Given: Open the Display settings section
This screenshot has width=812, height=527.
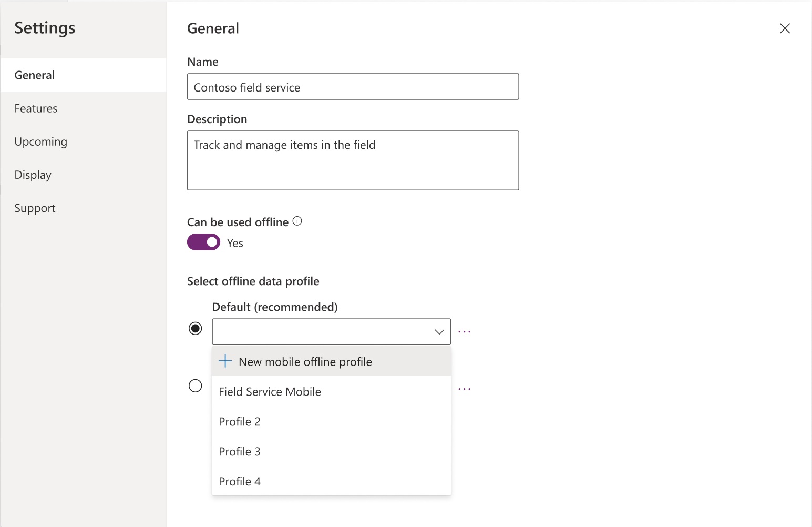Looking at the screenshot, I should click(33, 175).
